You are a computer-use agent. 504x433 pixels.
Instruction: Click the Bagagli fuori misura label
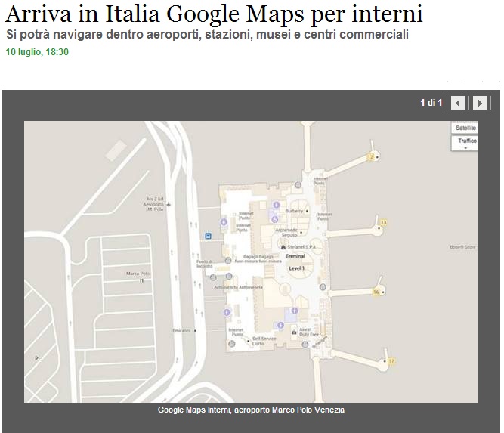coord(258,259)
